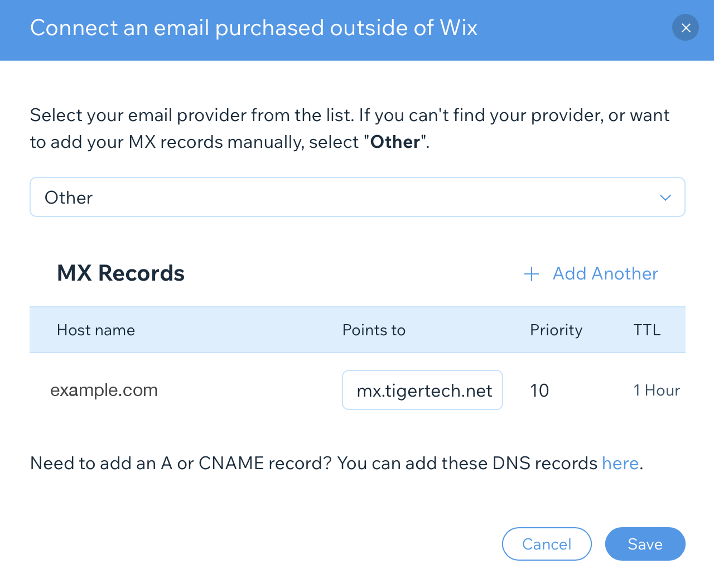
Task: Click the TTL column header
Action: click(647, 330)
